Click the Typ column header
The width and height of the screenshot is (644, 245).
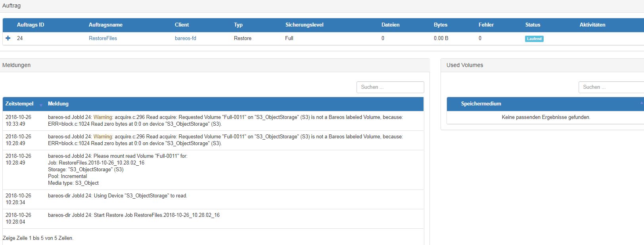pyautogui.click(x=238, y=25)
